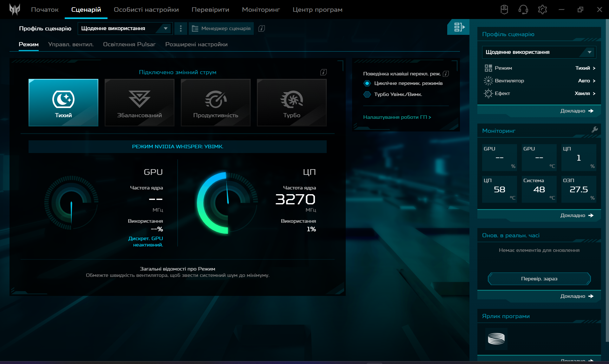The image size is (609, 364).
Task: Open the gear settings icon in title bar
Action: coord(542,10)
